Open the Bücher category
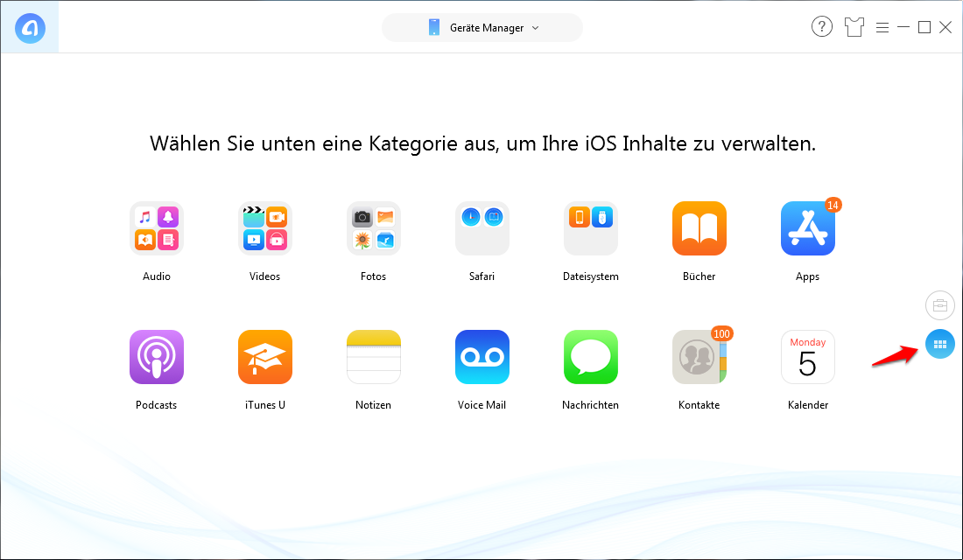 [699, 228]
